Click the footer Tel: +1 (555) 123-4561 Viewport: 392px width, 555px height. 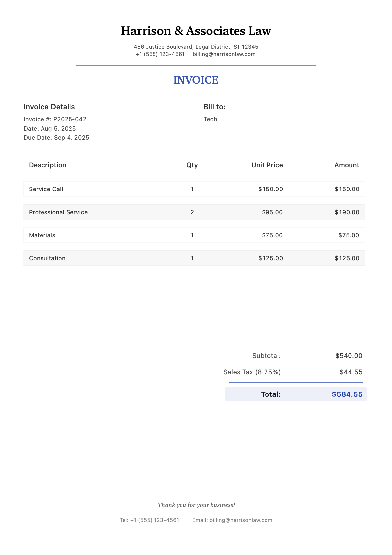[x=149, y=520]
